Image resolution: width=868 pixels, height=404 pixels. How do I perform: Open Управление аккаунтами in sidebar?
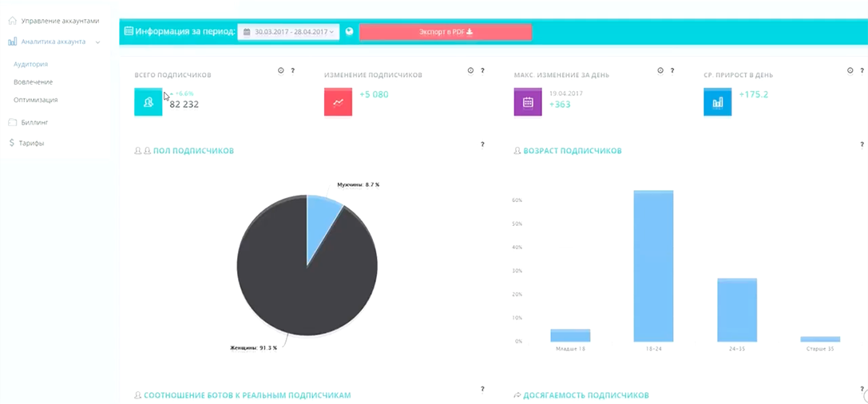pyautogui.click(x=59, y=21)
